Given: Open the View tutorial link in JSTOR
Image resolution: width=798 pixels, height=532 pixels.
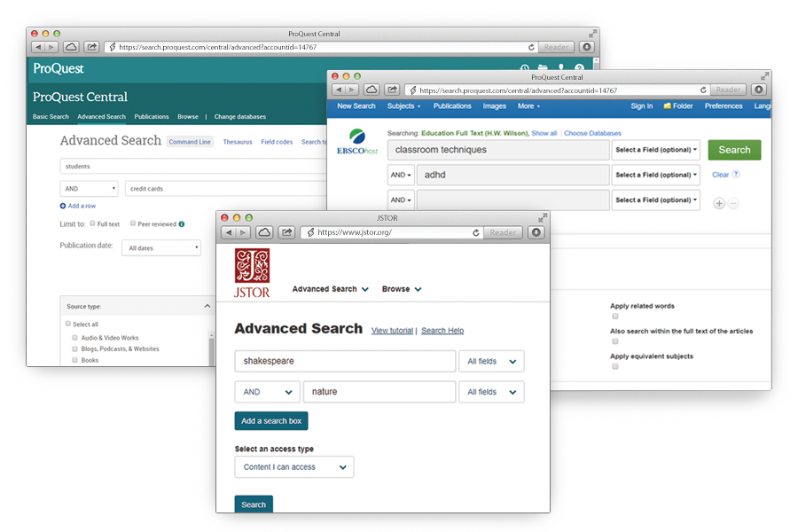Looking at the screenshot, I should click(392, 330).
